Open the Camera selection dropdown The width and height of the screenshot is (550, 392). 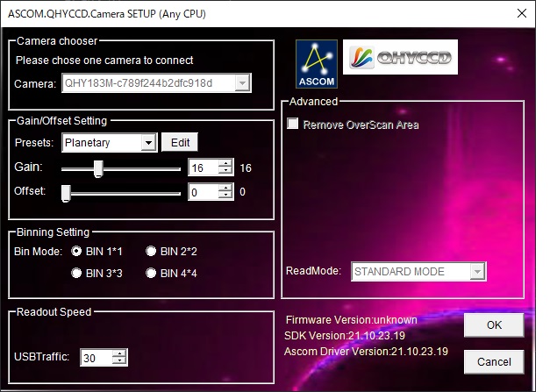(242, 83)
